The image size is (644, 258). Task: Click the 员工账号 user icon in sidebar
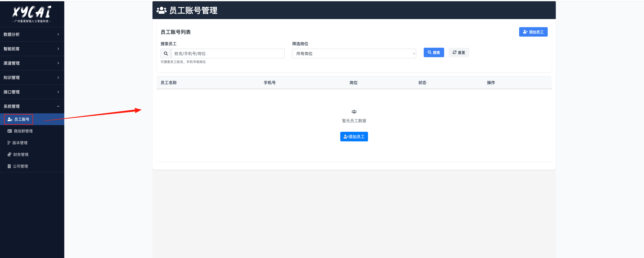tap(10, 119)
